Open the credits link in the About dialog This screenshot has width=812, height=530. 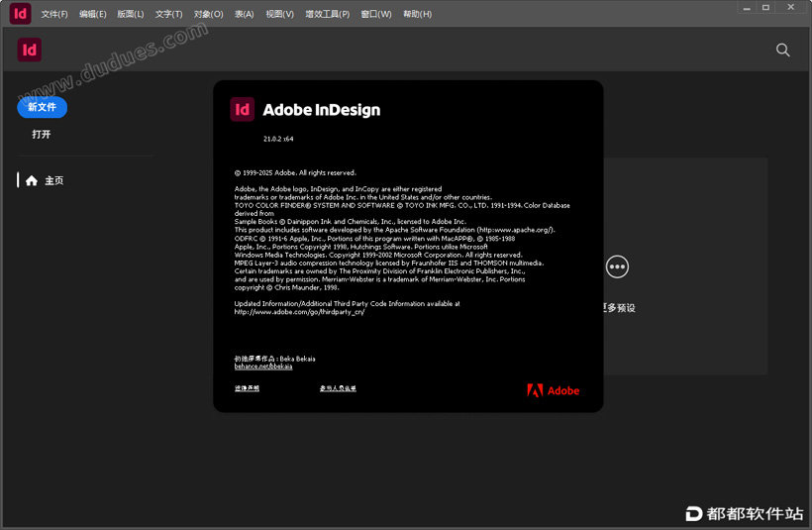coord(338,388)
